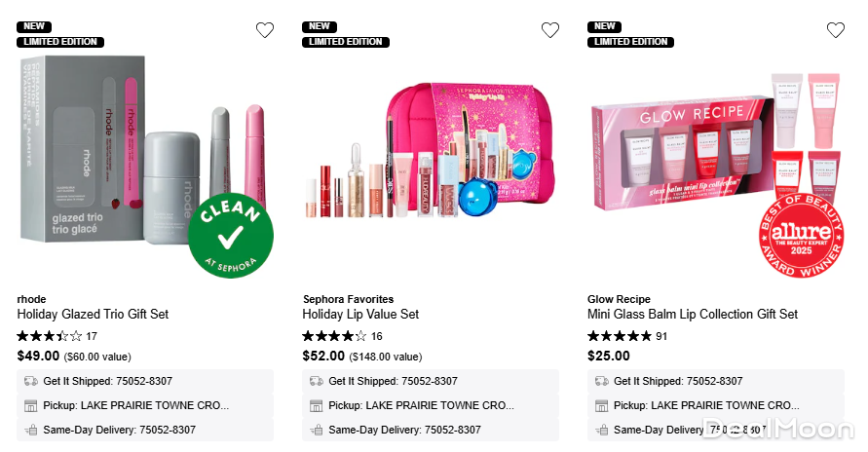Screen dimensions: 868x452
Task: Add Glow Recipe set to Loves heart
Action: (835, 30)
